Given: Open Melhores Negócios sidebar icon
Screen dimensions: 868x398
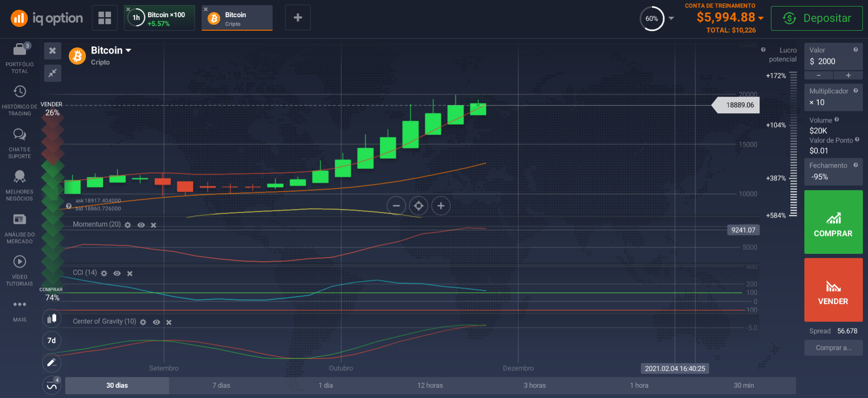Looking at the screenshot, I should click(19, 186).
